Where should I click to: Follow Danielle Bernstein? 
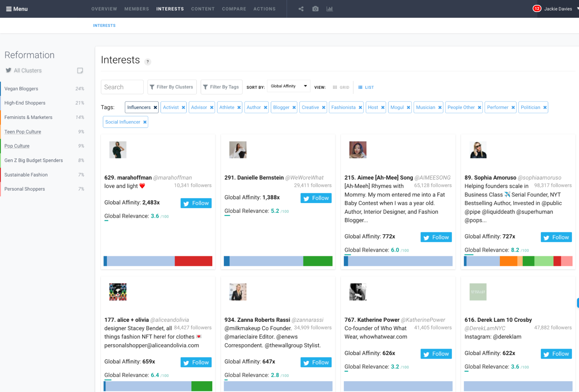click(316, 198)
